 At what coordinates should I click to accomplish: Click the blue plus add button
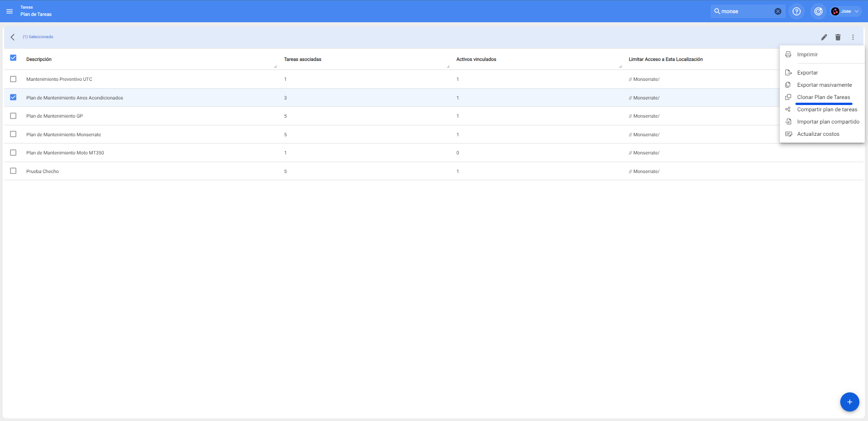pyautogui.click(x=849, y=402)
